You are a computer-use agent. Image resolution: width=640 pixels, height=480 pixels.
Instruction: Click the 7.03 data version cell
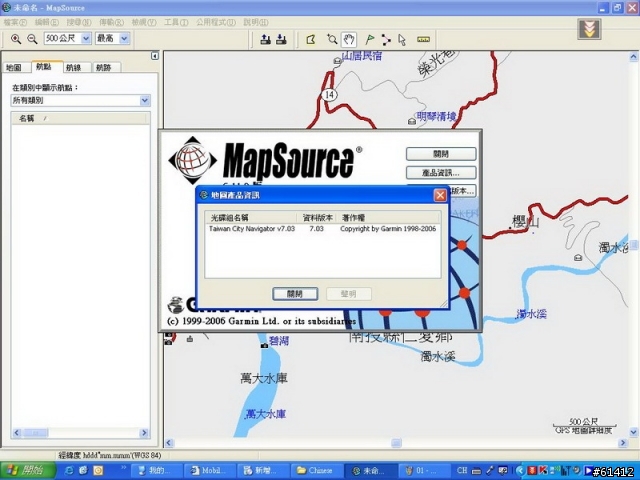(x=316, y=229)
